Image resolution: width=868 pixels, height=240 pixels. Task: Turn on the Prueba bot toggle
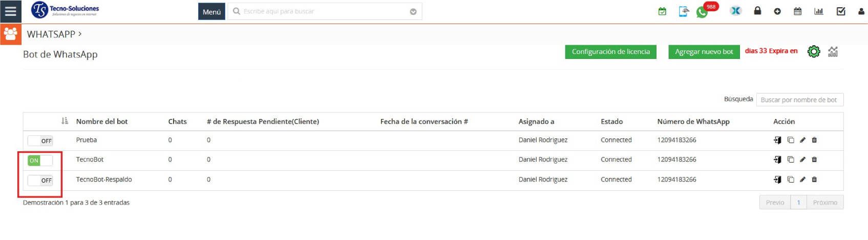point(40,141)
